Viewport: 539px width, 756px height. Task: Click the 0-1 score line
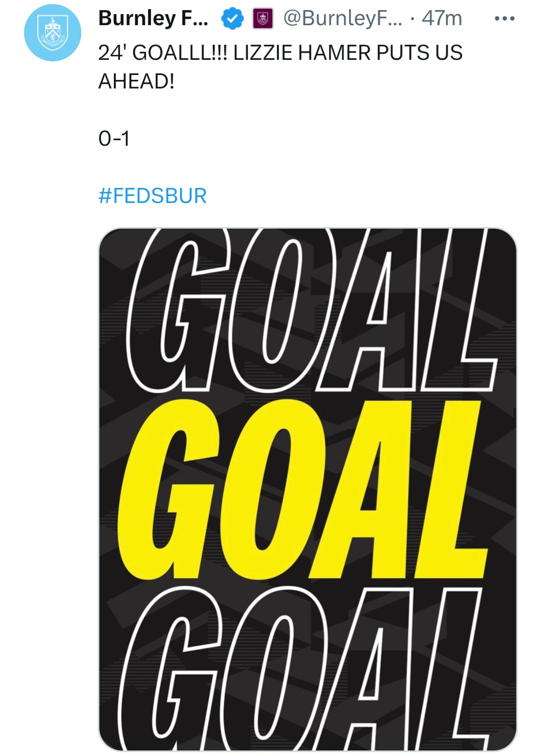tap(114, 139)
